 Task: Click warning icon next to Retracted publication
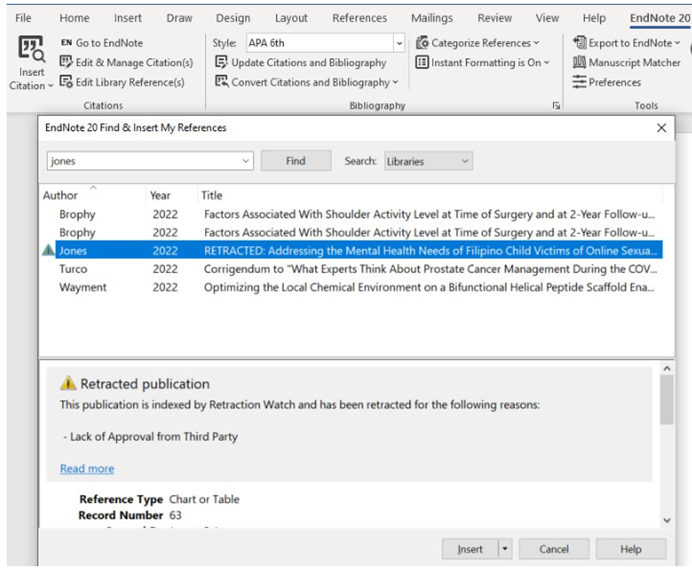(68, 383)
